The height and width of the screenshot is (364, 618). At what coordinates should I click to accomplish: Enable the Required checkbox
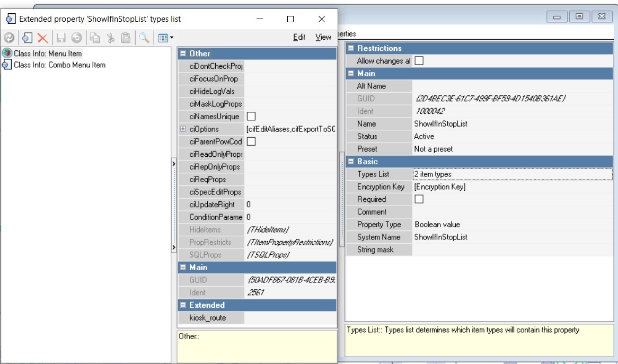coord(419,199)
